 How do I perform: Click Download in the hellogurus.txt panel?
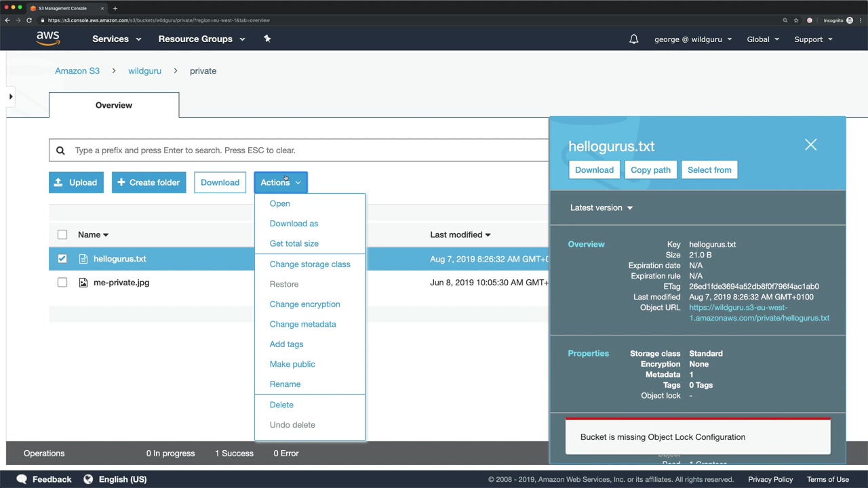point(594,170)
